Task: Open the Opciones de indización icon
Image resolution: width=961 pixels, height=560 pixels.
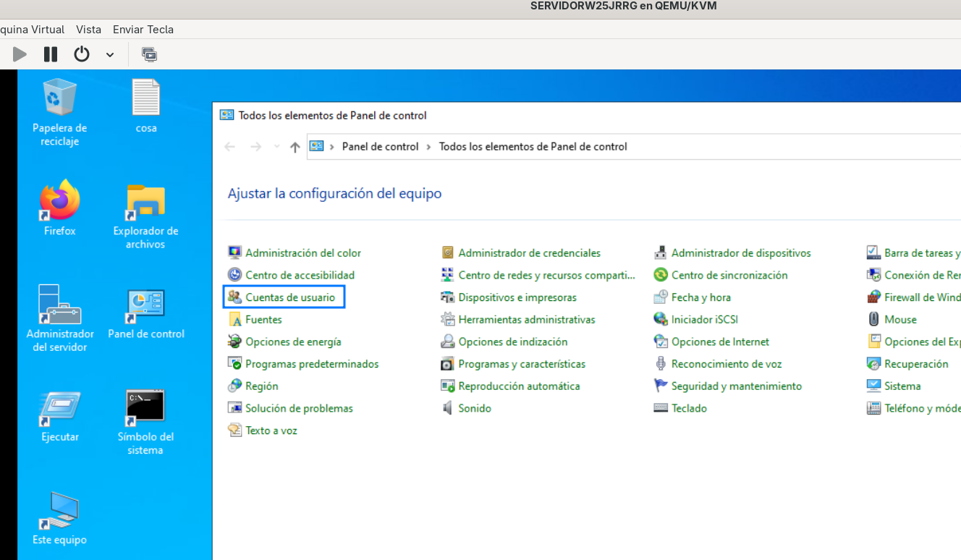Action: 447,341
